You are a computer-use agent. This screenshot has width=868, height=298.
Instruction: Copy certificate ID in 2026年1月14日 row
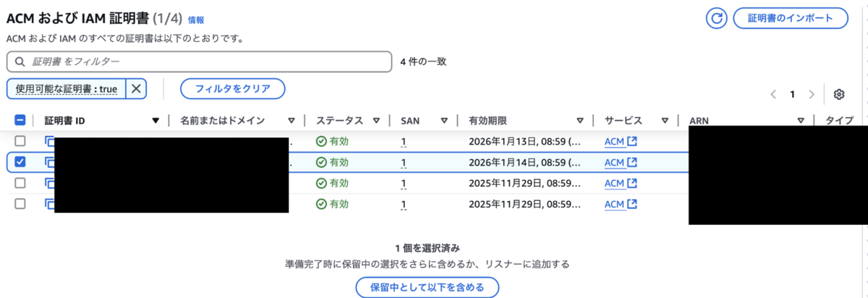tap(49, 162)
